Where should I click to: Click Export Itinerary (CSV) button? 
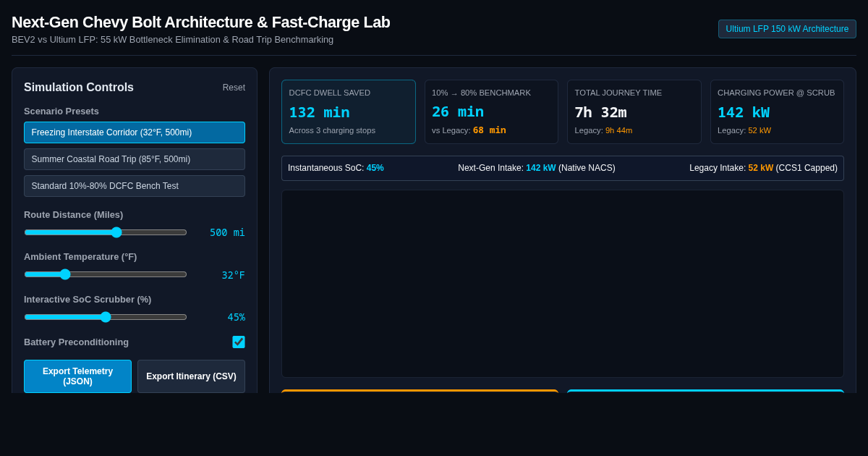coord(191,376)
